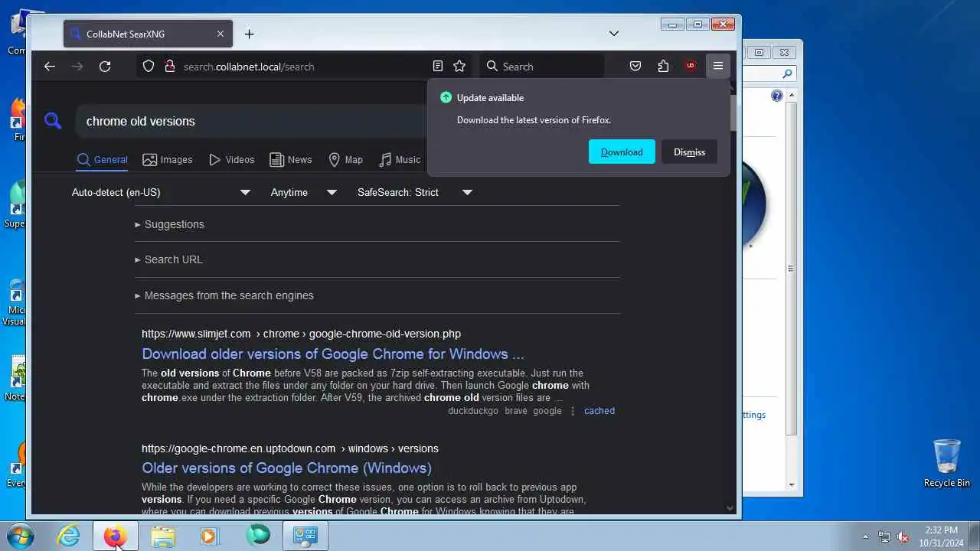Close the CollabNet SearXNG tab
Viewport: 980px width, 551px height.
(x=220, y=34)
